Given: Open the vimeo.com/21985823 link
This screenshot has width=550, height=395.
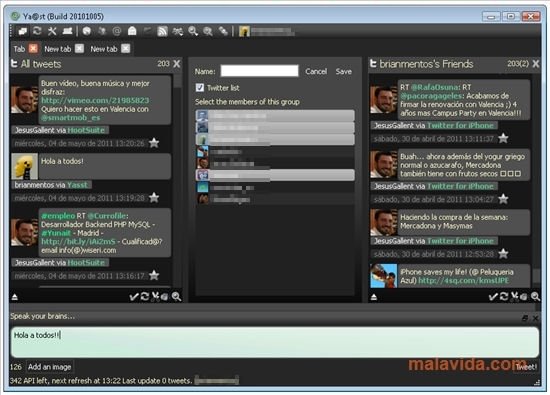Looking at the screenshot, I should click(95, 100).
